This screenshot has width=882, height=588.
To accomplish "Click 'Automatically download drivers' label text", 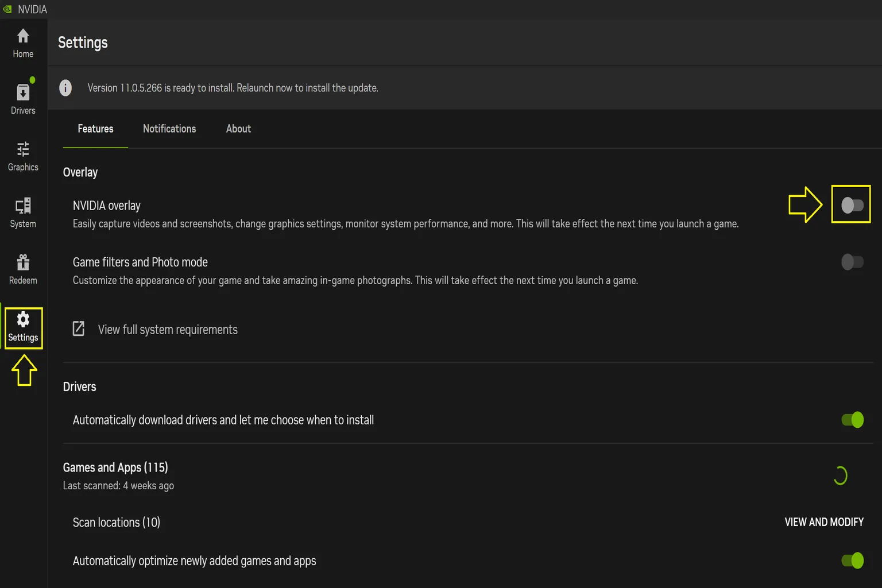I will 223,420.
